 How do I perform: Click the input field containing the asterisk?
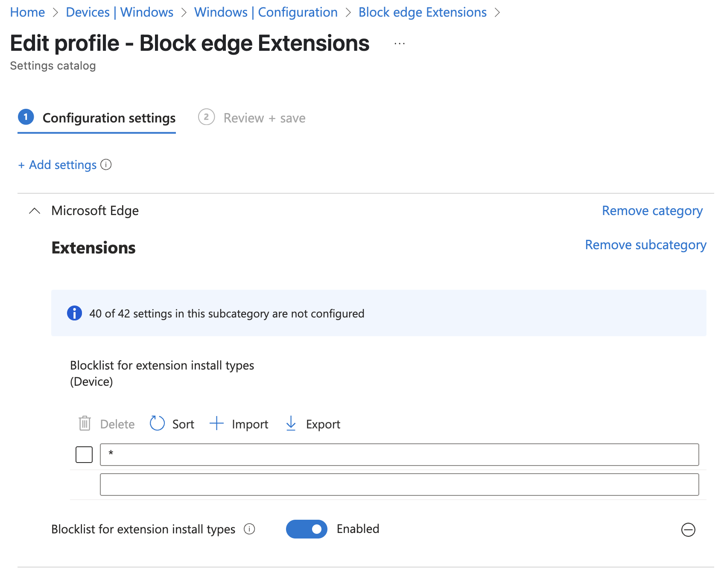[x=399, y=454]
